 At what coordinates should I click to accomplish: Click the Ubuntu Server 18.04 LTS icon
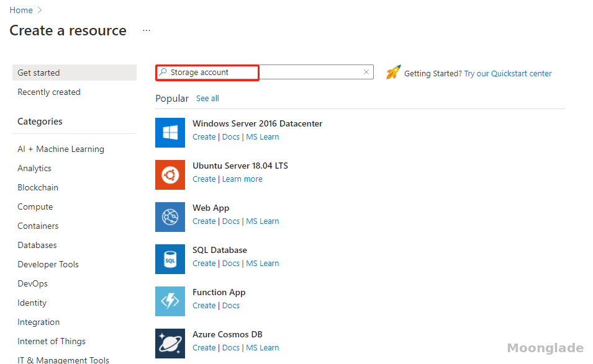point(170,175)
